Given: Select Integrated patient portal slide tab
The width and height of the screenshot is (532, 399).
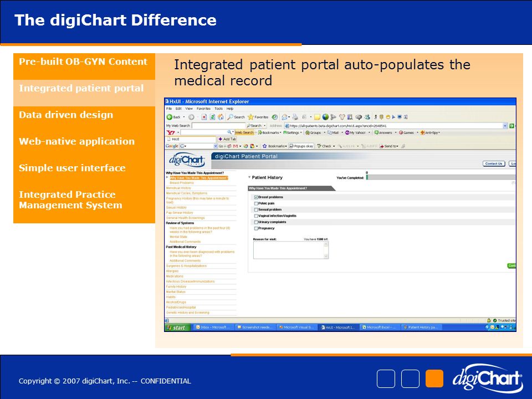Looking at the screenshot, I should click(x=84, y=93).
